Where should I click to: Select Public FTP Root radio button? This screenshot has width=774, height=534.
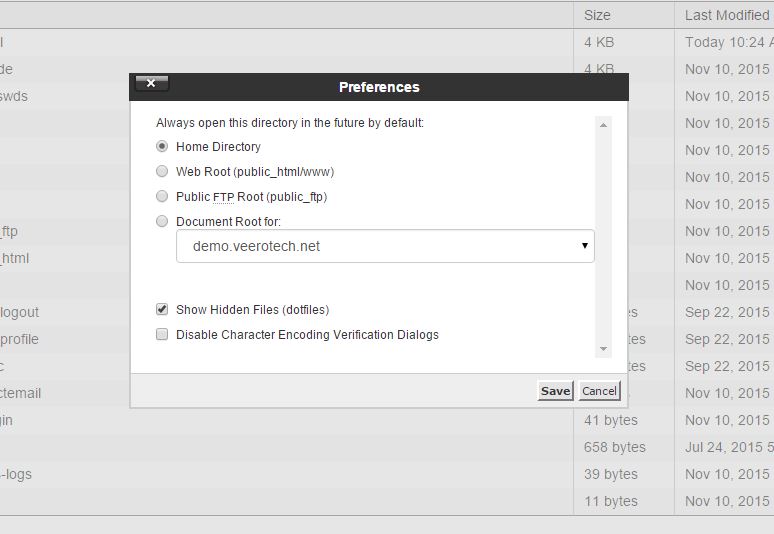click(x=162, y=196)
